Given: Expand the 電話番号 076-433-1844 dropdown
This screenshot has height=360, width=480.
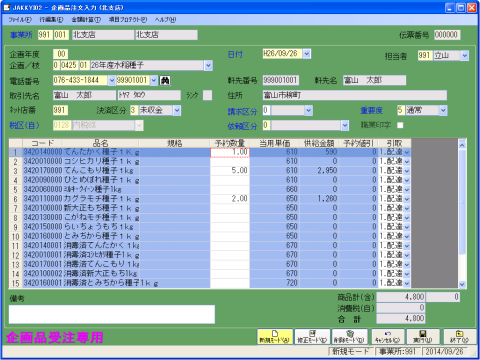Looking at the screenshot, I should [112, 80].
